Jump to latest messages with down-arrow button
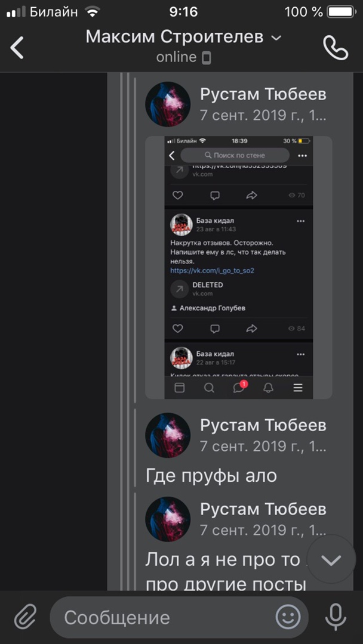The height and width of the screenshot is (644, 363). [x=331, y=559]
